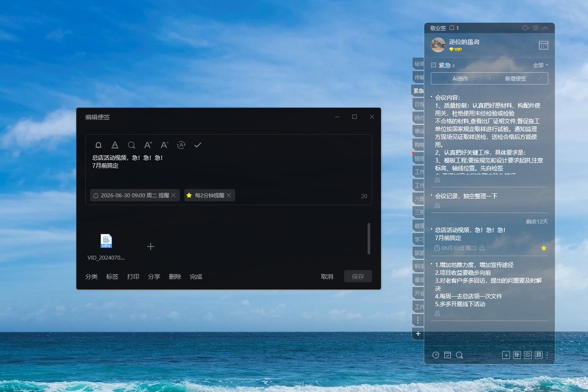Switch to the 待办 sidebar tab
This screenshot has width=588, height=392.
pyautogui.click(x=419, y=118)
